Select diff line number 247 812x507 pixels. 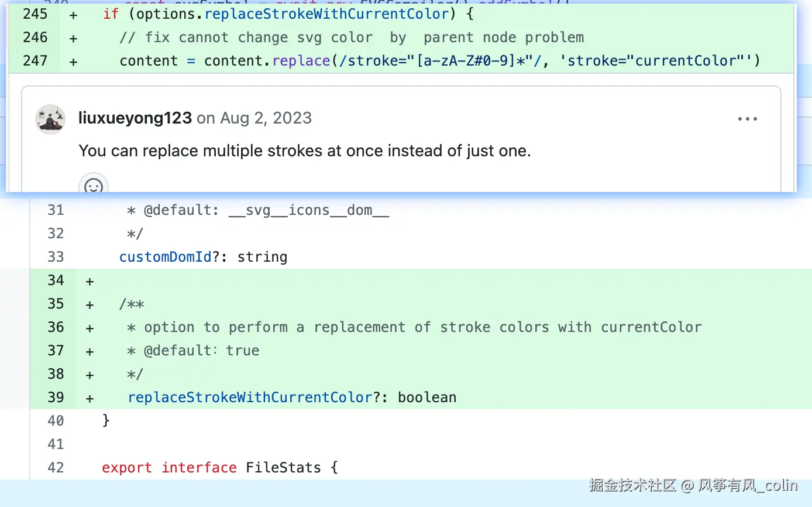(35, 61)
